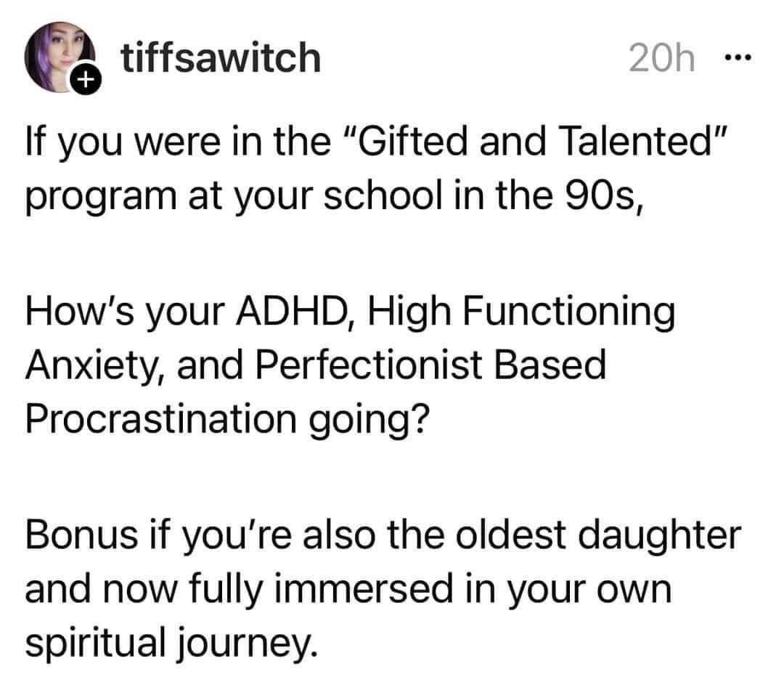784x693 pixels.
Task: Click the username tiffsawitch
Action: (219, 58)
